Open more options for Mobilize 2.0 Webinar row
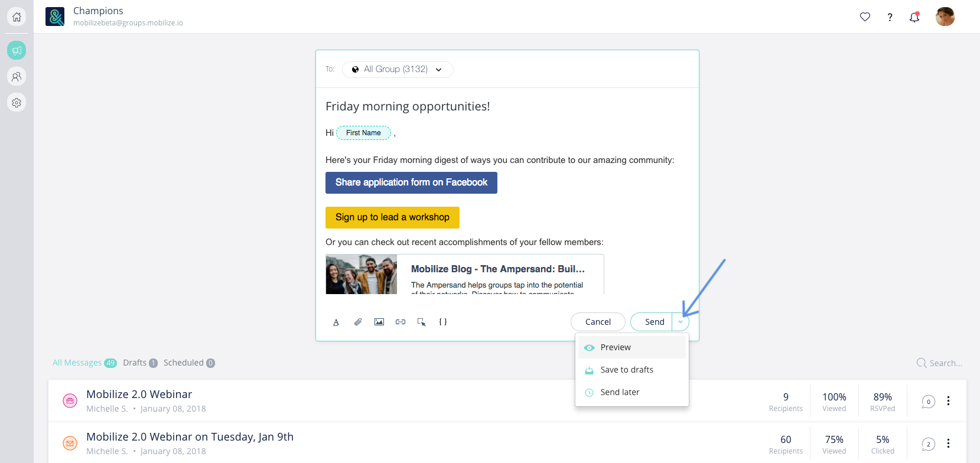The image size is (980, 463). pyautogui.click(x=948, y=401)
